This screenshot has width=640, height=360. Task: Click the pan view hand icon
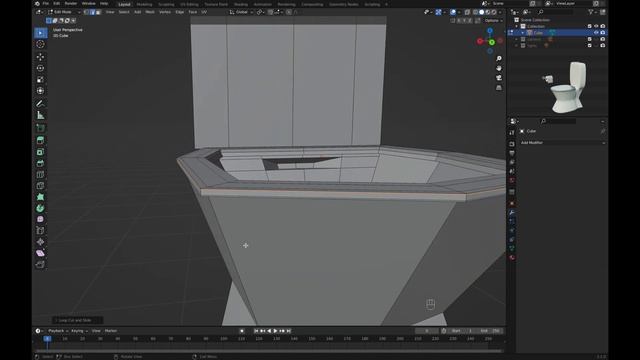click(499, 68)
